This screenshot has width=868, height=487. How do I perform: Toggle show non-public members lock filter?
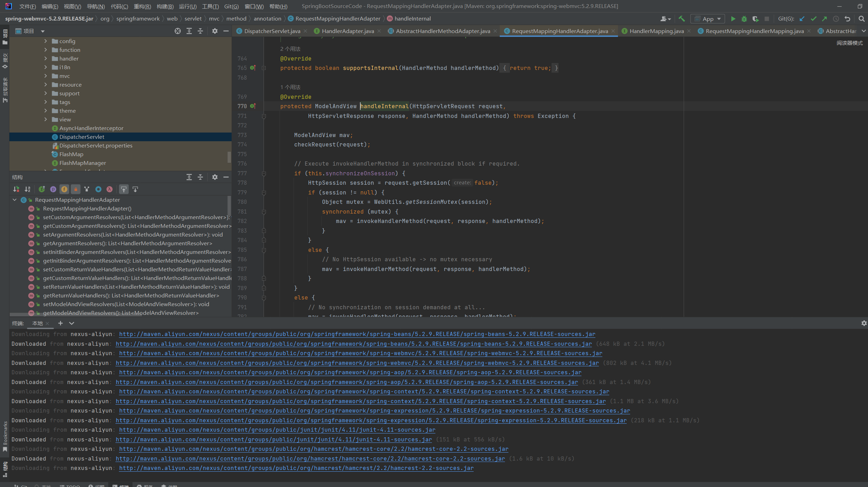75,189
